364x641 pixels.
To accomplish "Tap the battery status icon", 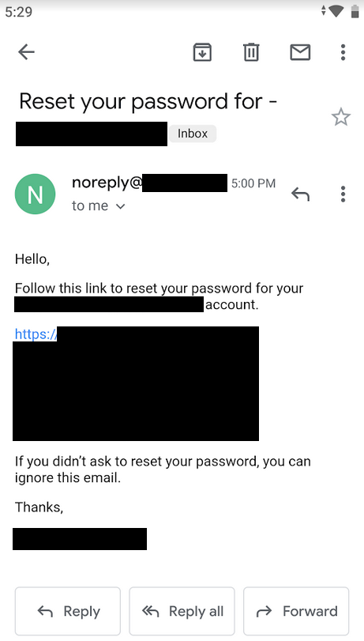I will click(355, 11).
